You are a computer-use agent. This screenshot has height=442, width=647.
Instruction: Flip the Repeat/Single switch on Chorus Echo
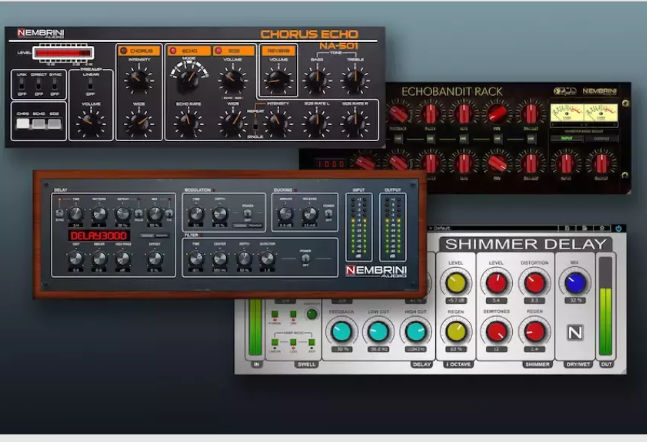tap(255, 123)
